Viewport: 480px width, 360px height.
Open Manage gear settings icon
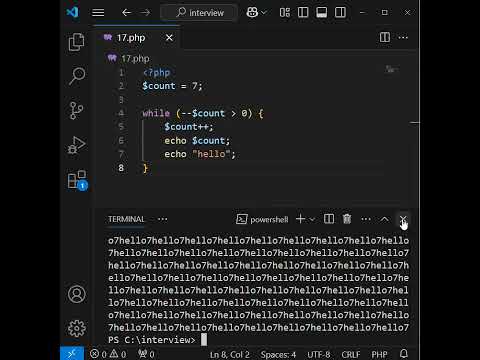(77, 328)
